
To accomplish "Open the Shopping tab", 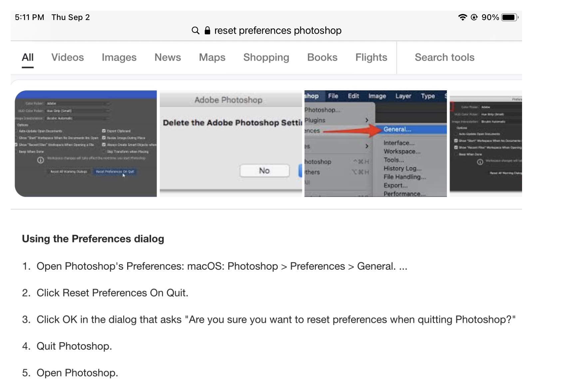I will 266,57.
